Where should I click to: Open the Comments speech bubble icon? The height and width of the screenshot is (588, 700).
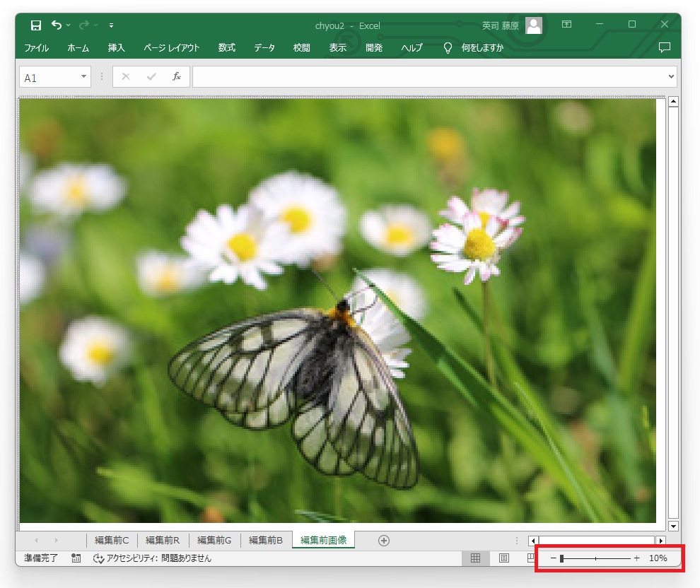tap(664, 48)
